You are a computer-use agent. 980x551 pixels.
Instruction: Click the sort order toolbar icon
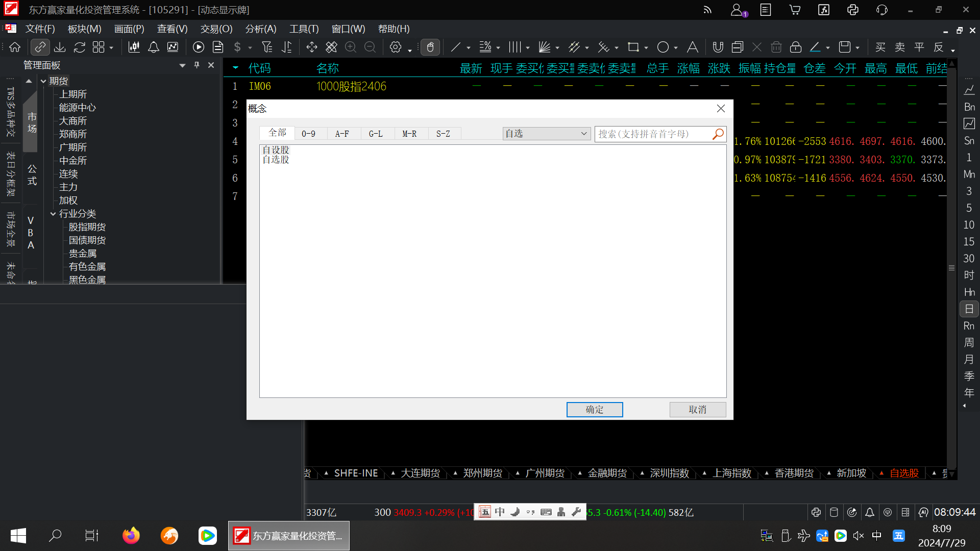point(287,47)
